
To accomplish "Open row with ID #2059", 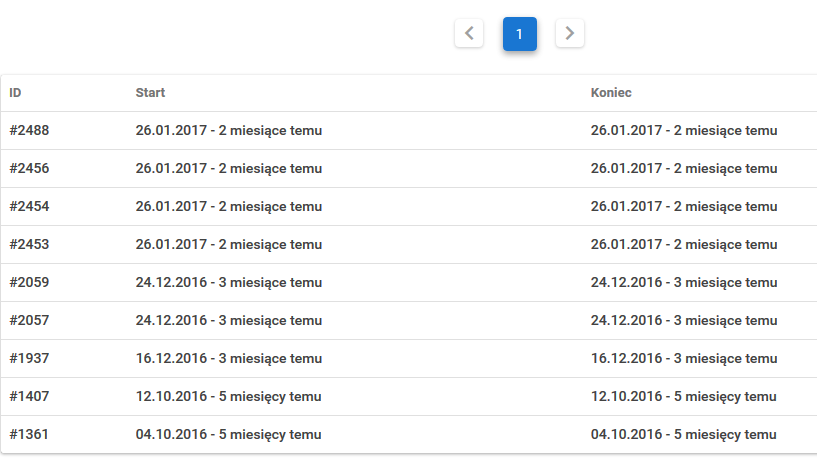I will pos(29,283).
